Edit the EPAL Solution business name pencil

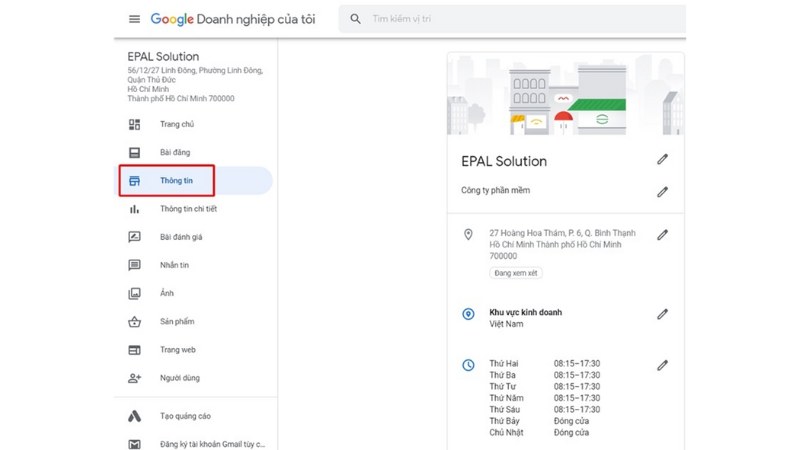click(x=662, y=159)
